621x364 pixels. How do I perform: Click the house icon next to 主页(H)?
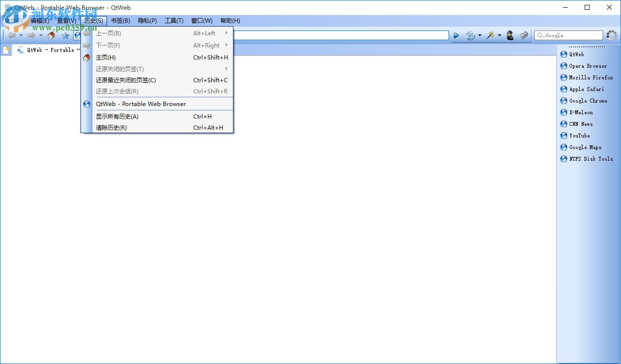[87, 58]
